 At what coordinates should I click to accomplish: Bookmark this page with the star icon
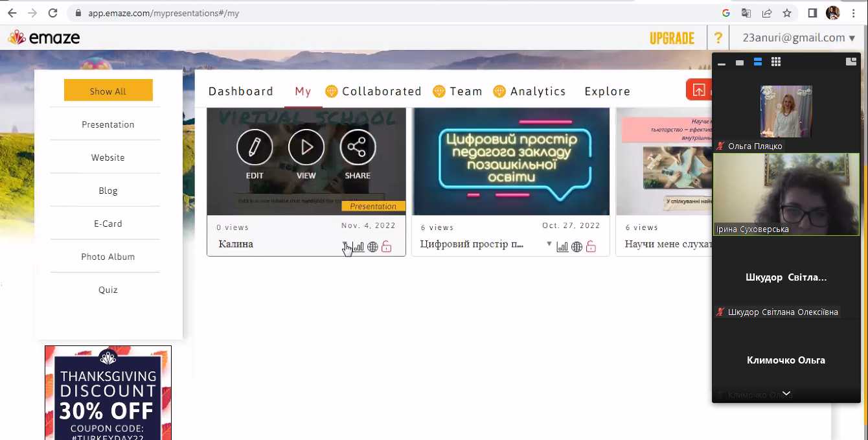(786, 13)
